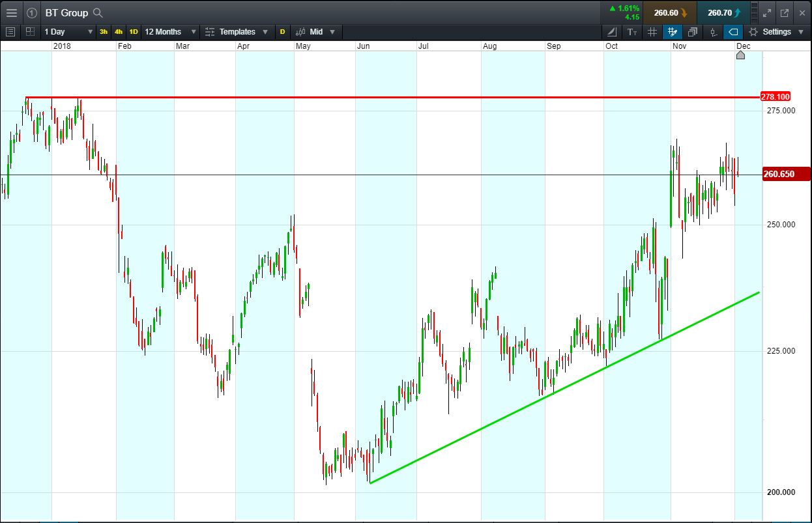Click the Jun label on the time axis
Viewport: 812px width, 523px height.
(x=363, y=46)
